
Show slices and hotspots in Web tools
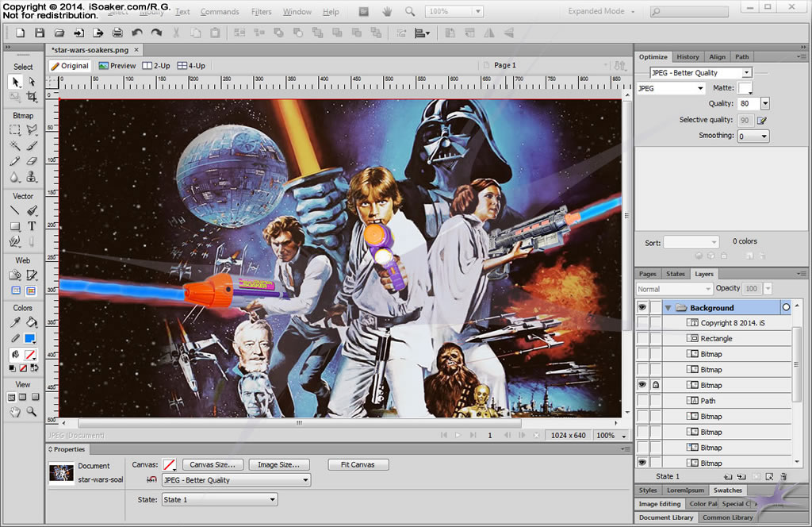[x=31, y=290]
